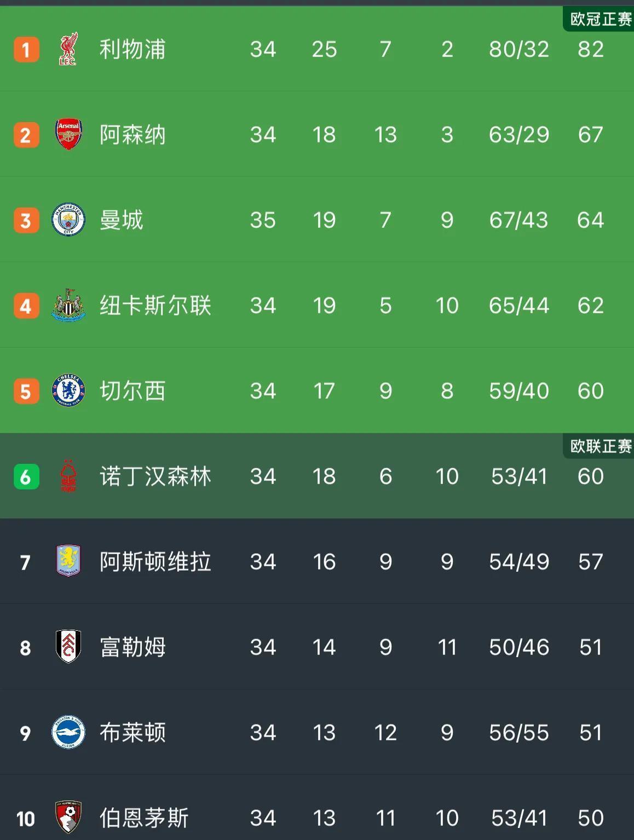Click the Nottingham Forest club crest
The height and width of the screenshot is (840, 634).
pos(67,476)
